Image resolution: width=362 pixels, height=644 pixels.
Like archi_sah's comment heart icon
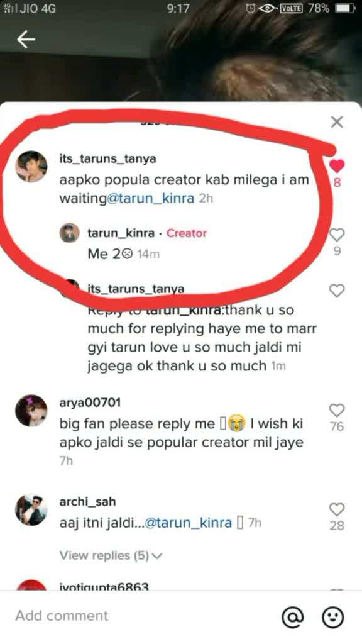tap(337, 509)
